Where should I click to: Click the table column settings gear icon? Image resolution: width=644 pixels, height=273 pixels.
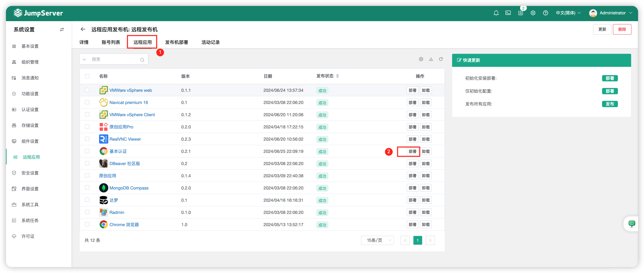click(x=421, y=59)
